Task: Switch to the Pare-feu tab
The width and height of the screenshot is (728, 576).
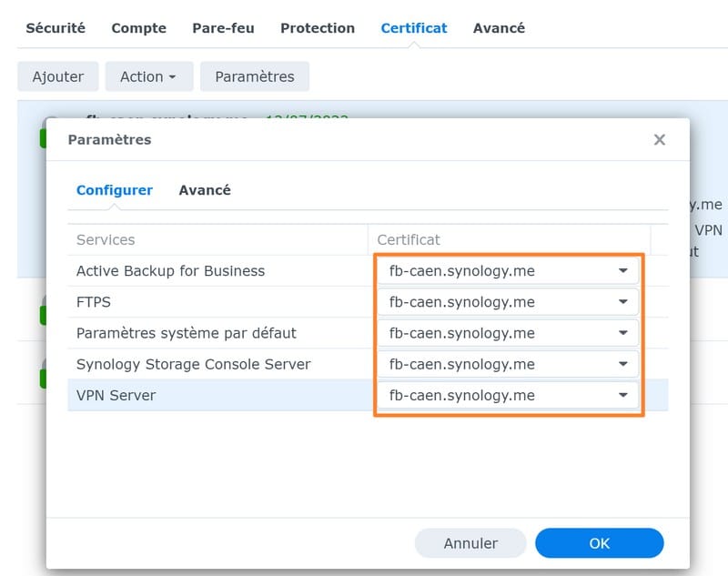Action: [x=223, y=28]
